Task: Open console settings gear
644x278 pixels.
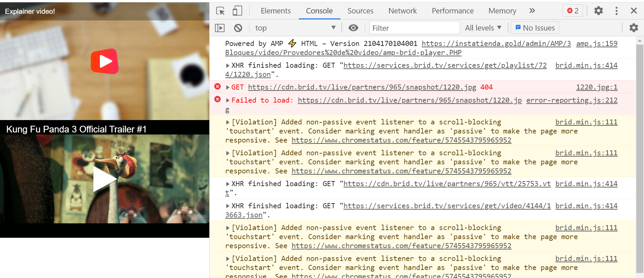Action: (634, 28)
